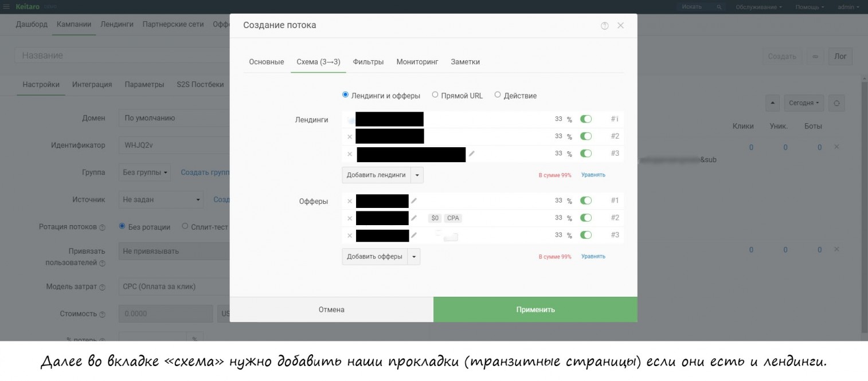Click the link icon button beside Лог
Image resolution: width=868 pixels, height=381 pixels.
pyautogui.click(x=815, y=56)
